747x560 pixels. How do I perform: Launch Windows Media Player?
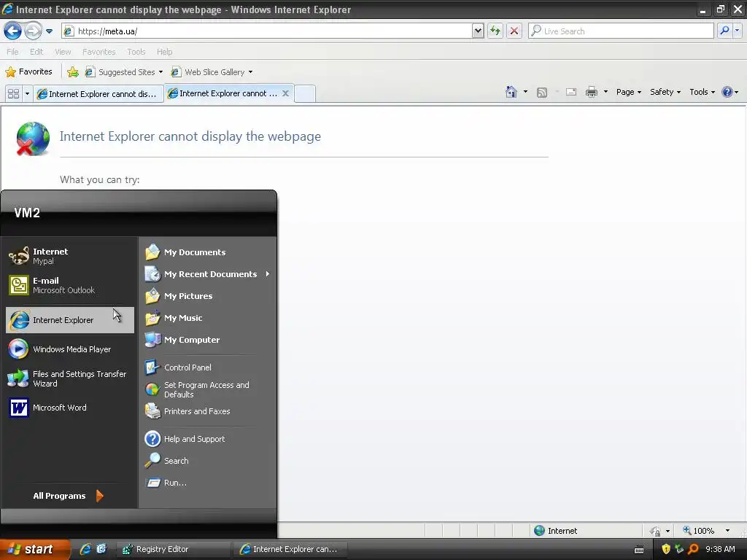pos(70,349)
